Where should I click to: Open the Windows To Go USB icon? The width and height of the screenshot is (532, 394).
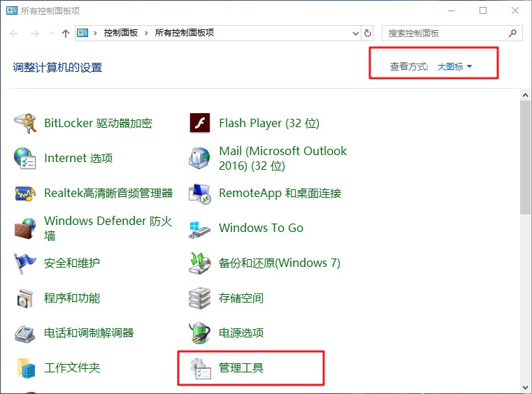tap(199, 231)
